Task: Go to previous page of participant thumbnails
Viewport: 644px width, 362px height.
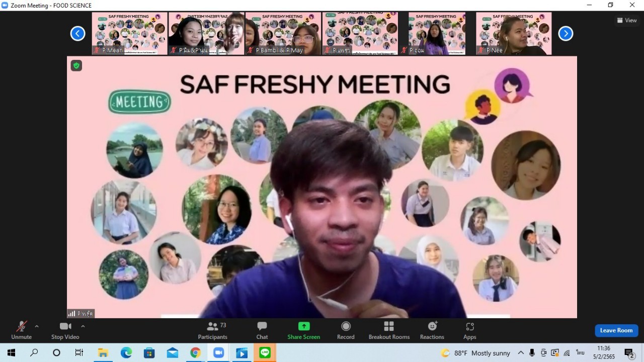Action: coord(77,33)
